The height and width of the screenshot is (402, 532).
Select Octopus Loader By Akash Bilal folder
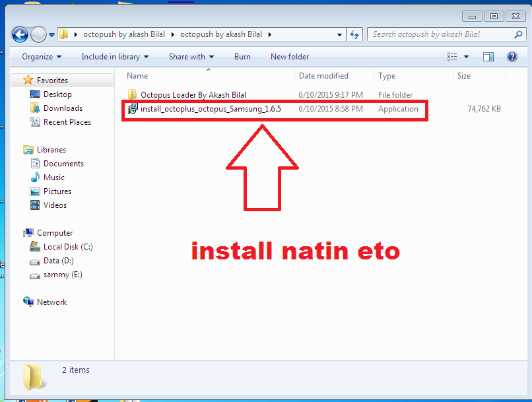pos(193,94)
